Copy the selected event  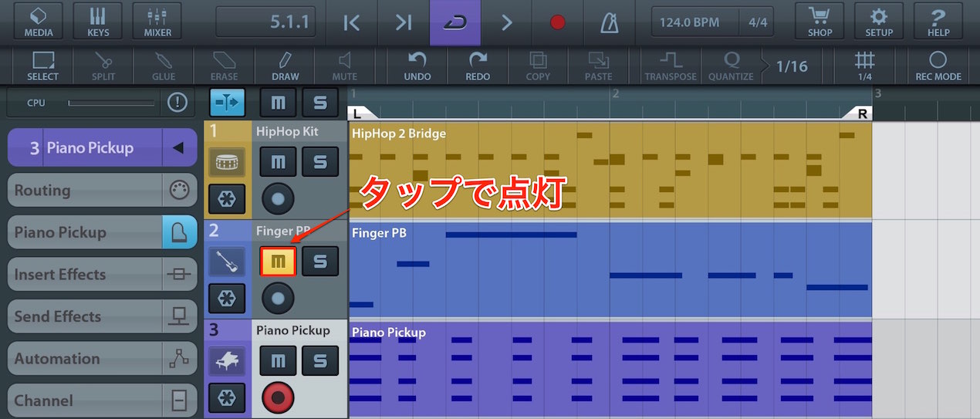(x=538, y=66)
